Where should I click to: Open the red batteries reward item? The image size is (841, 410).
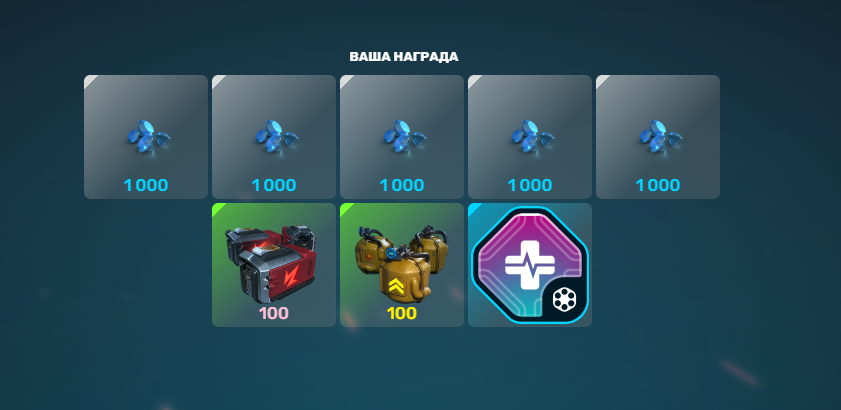[x=272, y=263]
